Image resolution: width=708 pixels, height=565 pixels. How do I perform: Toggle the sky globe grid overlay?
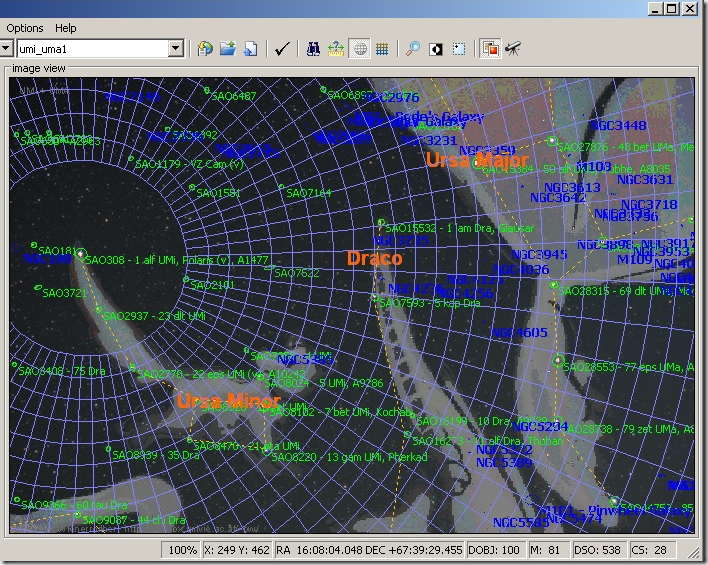[360, 48]
